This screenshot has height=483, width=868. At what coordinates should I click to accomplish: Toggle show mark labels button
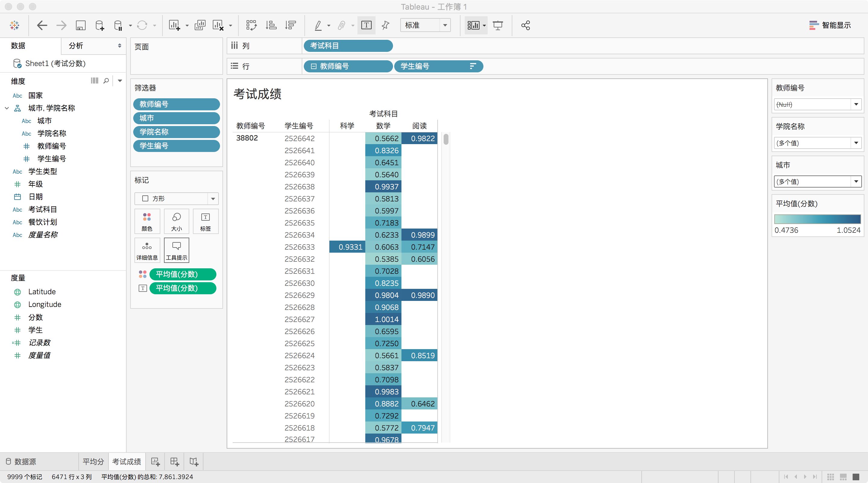coord(366,25)
